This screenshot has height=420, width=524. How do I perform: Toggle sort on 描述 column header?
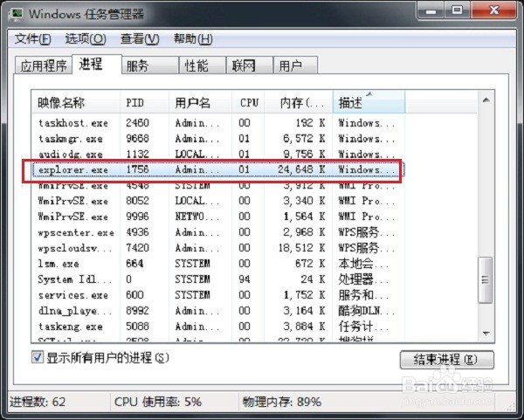point(369,102)
